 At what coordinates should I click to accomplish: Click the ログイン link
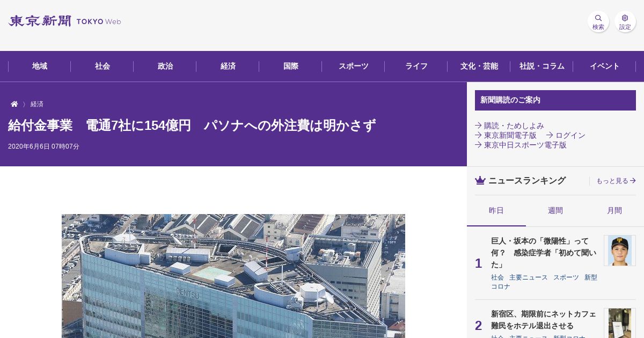click(x=566, y=136)
